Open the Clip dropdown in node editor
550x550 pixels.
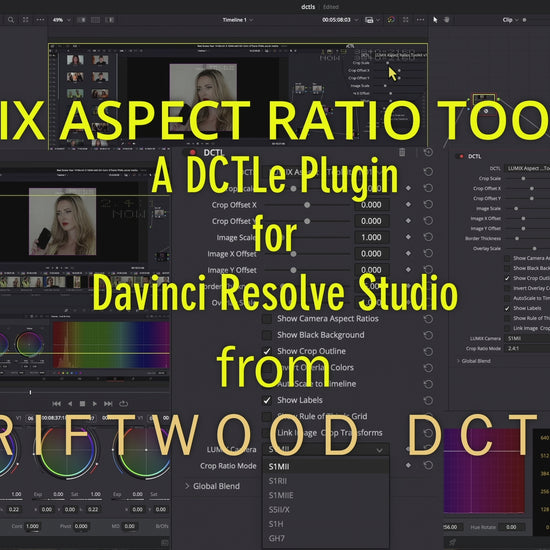point(510,20)
